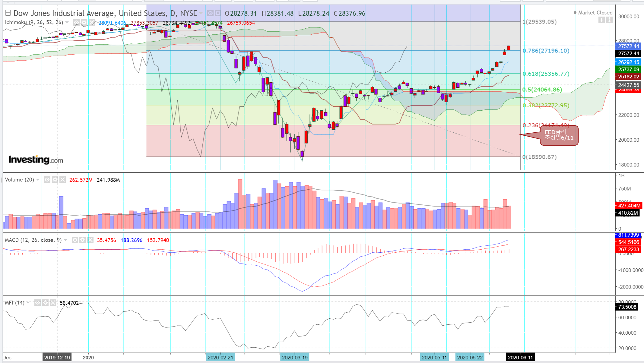Collapse the main chart legend box
The image size is (644, 363).
click(8, 13)
